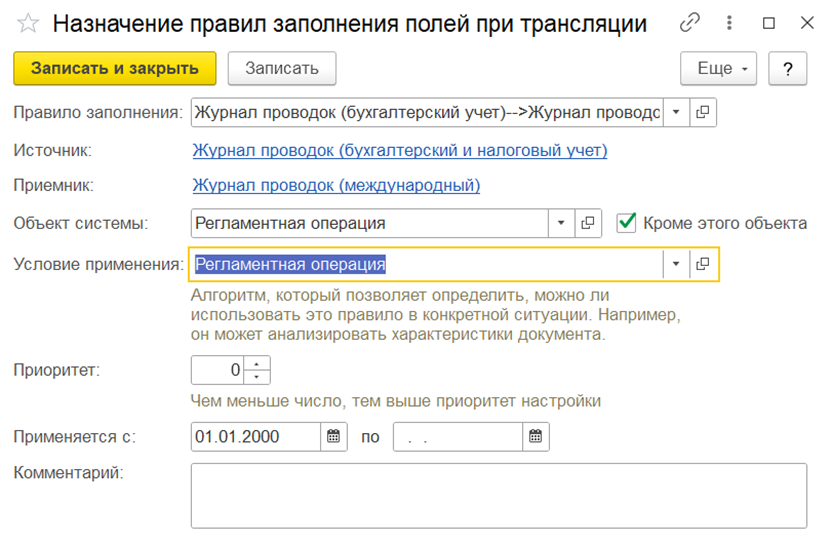Open the Источник journal link
Image resolution: width=832 pixels, height=543 pixels.
pos(399,151)
